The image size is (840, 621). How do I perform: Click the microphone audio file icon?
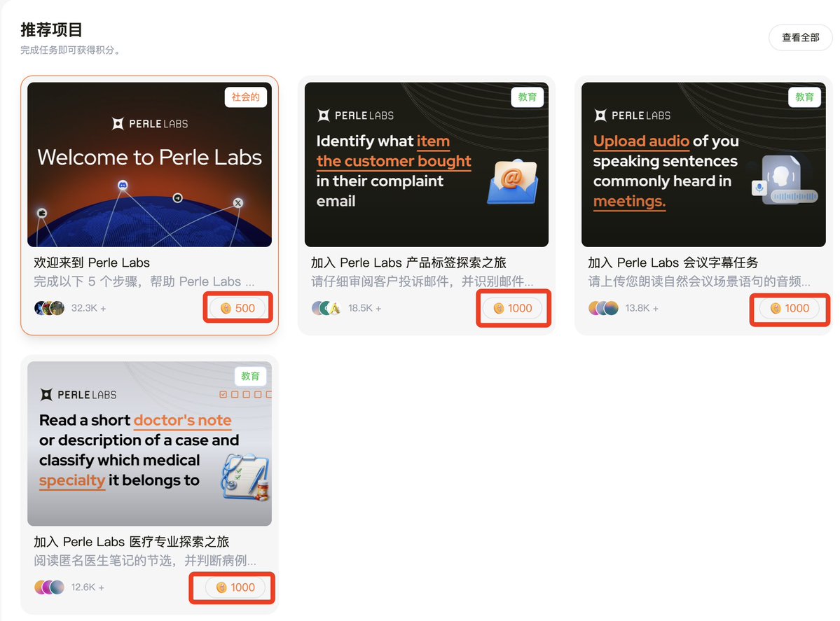[785, 180]
